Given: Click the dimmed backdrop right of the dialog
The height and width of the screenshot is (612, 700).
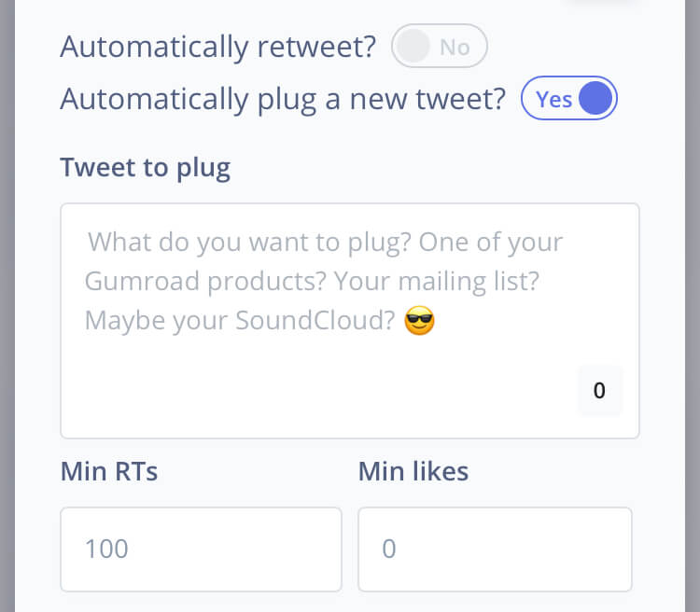Looking at the screenshot, I should click(693, 308).
